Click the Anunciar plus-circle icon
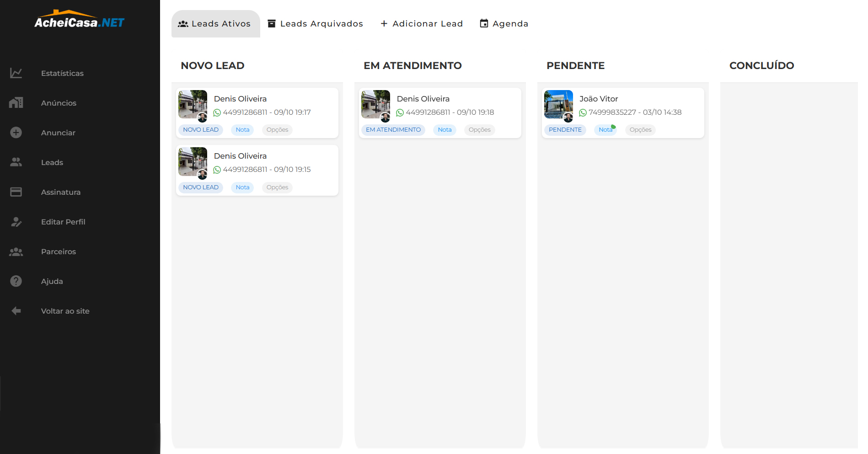The image size is (868, 454). click(16, 132)
